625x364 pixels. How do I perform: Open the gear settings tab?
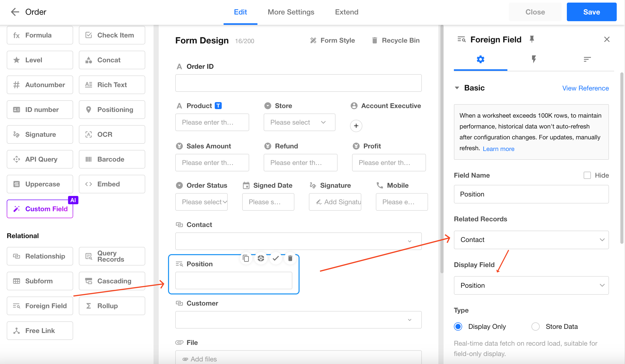coord(481,59)
